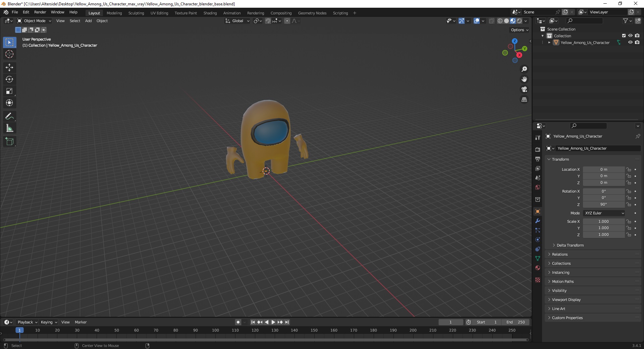
Task: Click the pan view hand icon
Action: coord(524,79)
